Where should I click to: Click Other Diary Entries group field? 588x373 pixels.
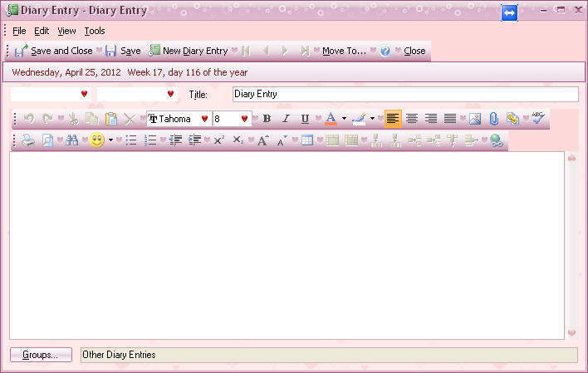pos(329,355)
